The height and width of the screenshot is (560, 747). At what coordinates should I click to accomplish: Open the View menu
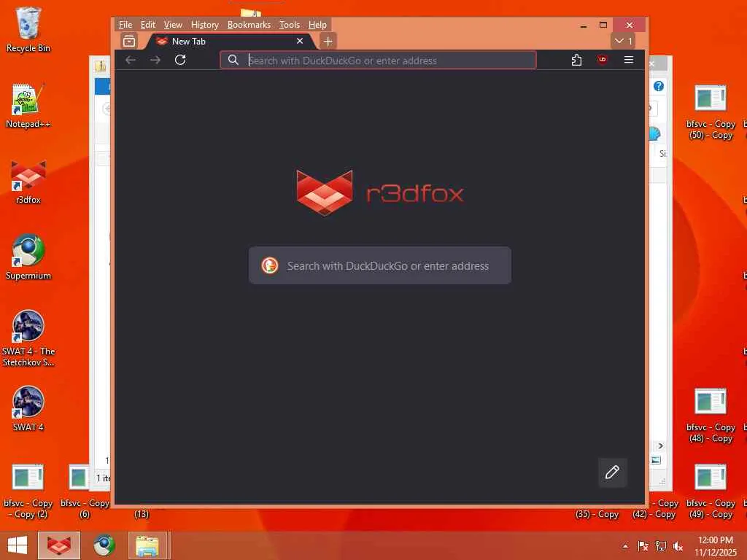[173, 25]
